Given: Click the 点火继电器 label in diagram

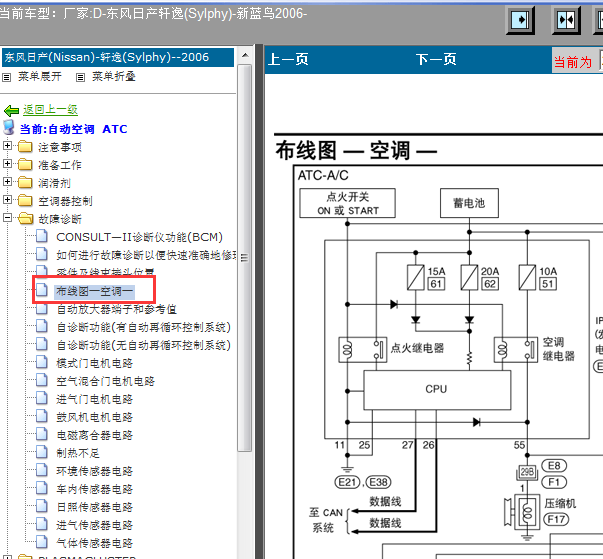Looking at the screenshot, I should tap(417, 348).
